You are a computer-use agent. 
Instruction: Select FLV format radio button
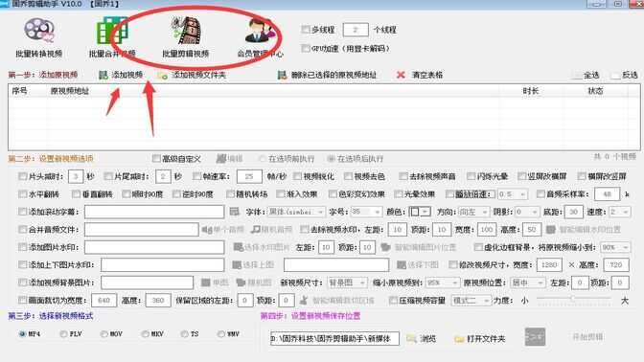pos(63,334)
